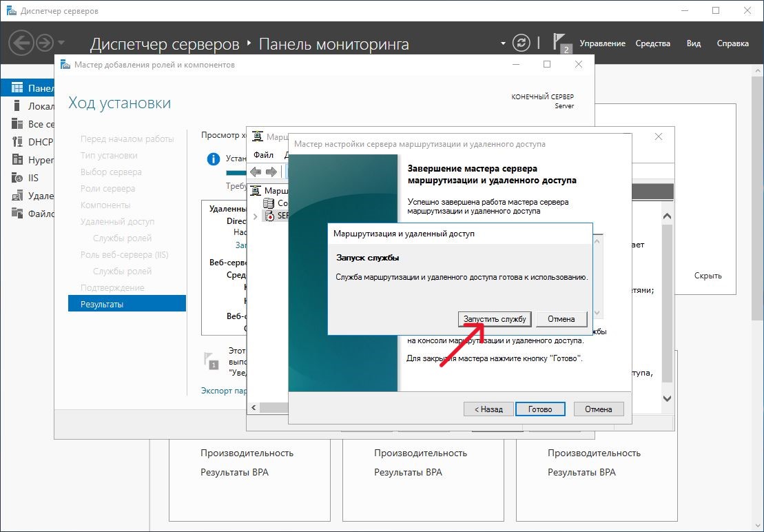Image resolution: width=764 pixels, height=532 pixels.
Task: Open the Средства menu
Action: [x=652, y=43]
